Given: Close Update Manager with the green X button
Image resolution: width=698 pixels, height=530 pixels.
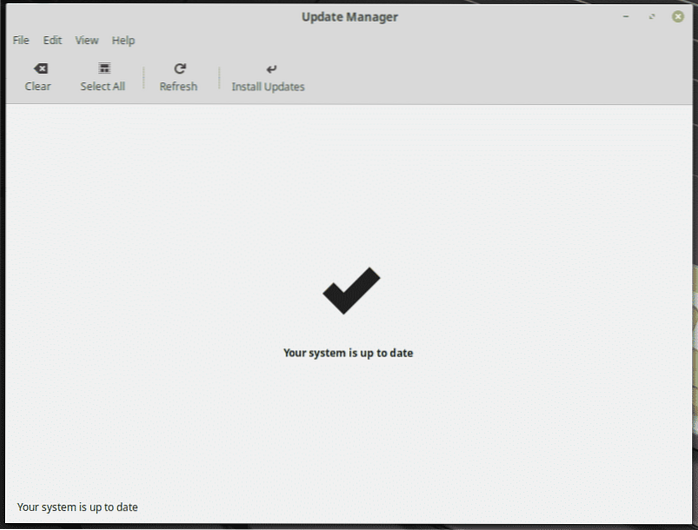Looking at the screenshot, I should (678, 17).
